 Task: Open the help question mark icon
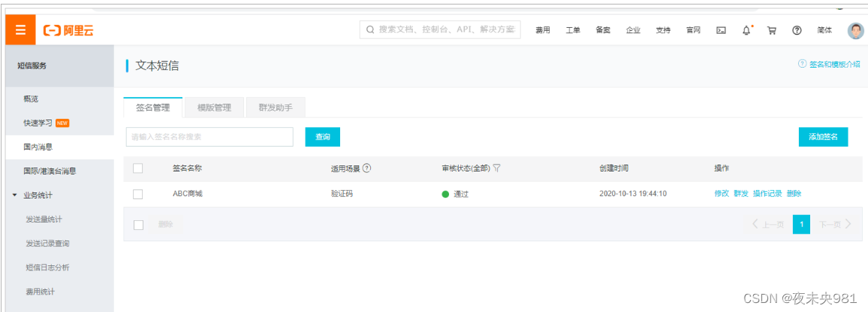[x=797, y=31]
